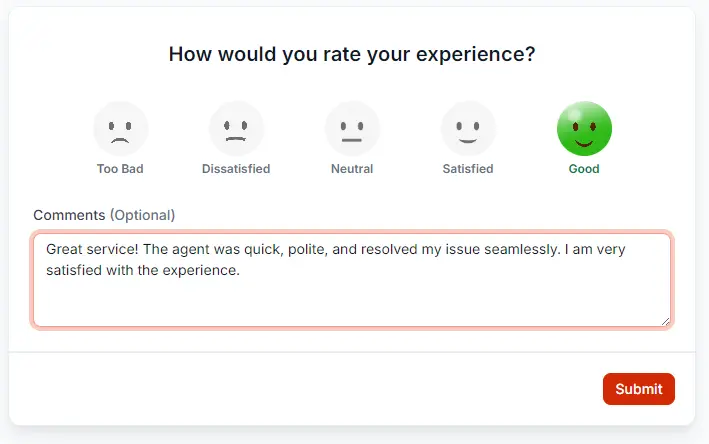Viewport: 709px width, 444px height.
Task: Click the 'Neutral' rating label
Action: coord(352,169)
